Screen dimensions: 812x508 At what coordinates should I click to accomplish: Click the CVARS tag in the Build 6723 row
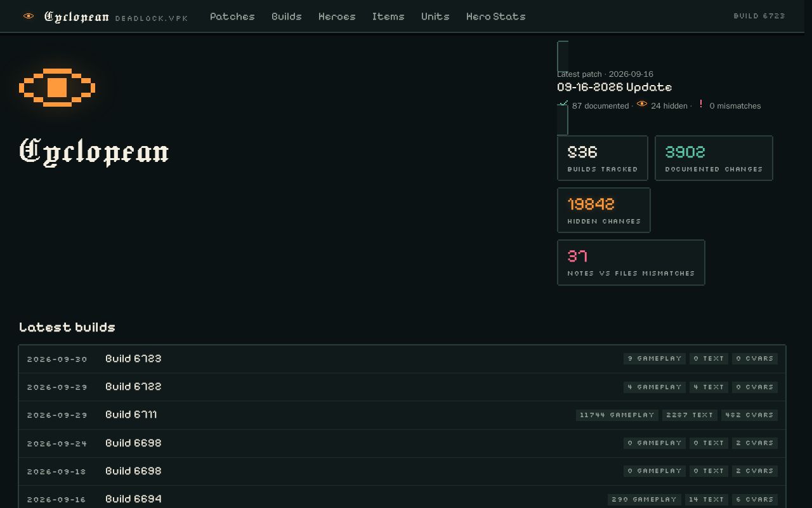click(755, 359)
